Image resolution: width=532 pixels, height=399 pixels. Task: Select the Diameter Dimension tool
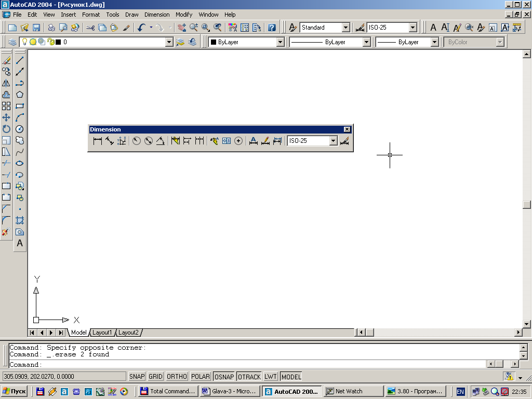(x=148, y=141)
